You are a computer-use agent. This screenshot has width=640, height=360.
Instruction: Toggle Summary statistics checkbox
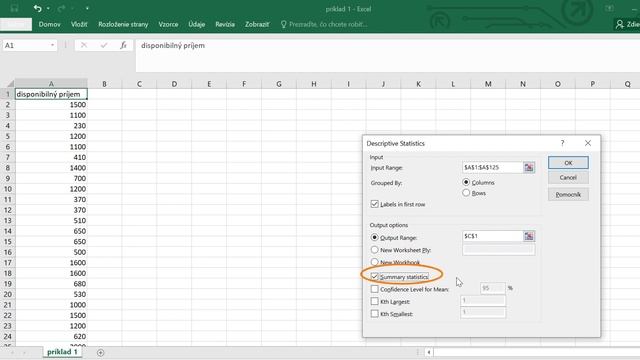pos(374,276)
